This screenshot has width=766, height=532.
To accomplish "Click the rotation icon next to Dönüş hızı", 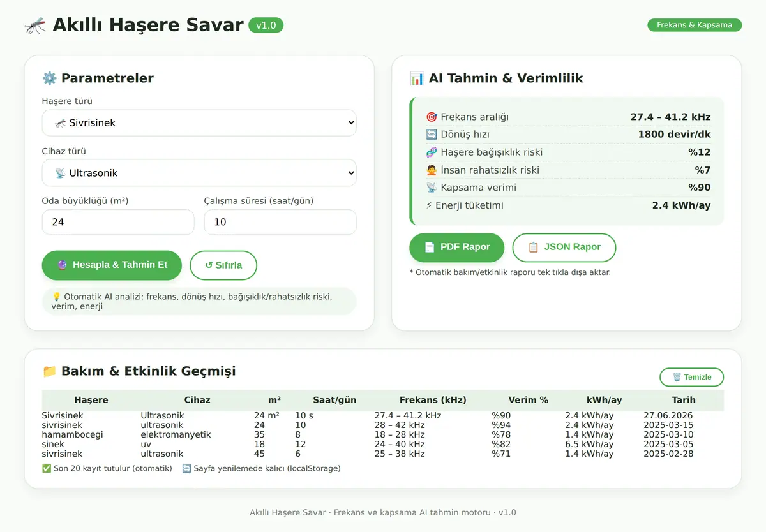I will pos(432,135).
